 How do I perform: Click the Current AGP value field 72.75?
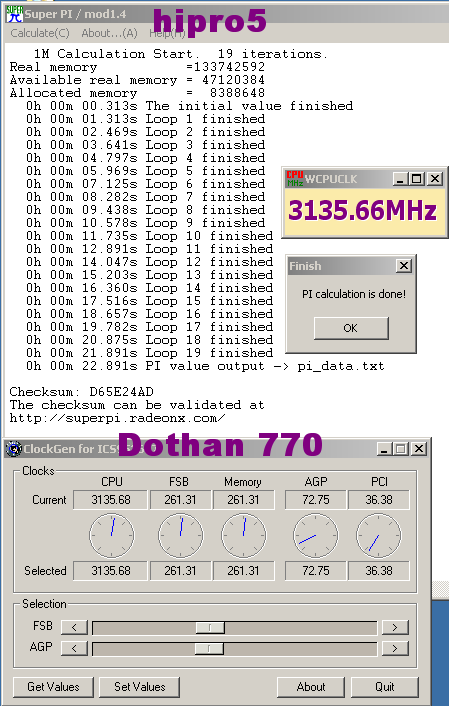coord(316,500)
